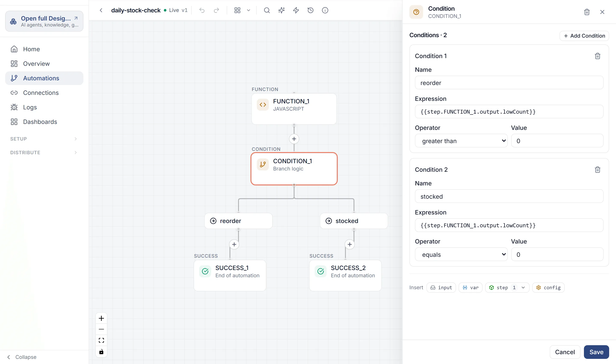Open Logs in sidebar
This screenshot has width=616, height=364.
(x=44, y=107)
